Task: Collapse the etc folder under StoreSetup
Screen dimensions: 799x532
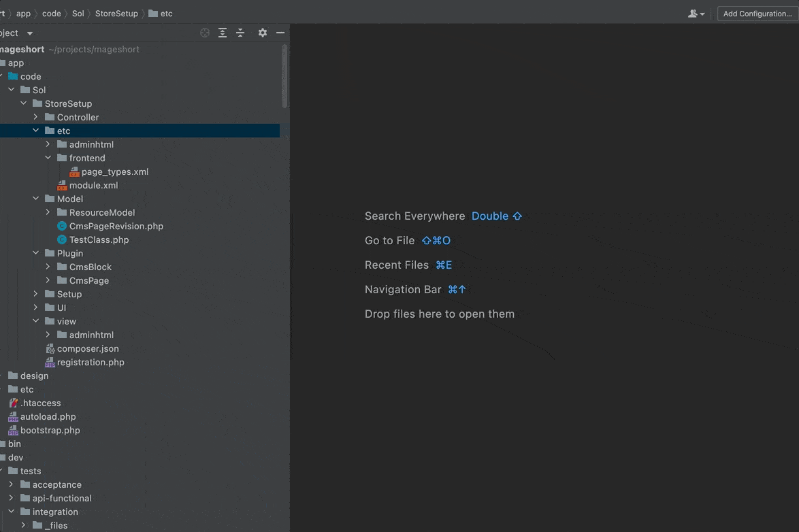Action: pyautogui.click(x=36, y=131)
